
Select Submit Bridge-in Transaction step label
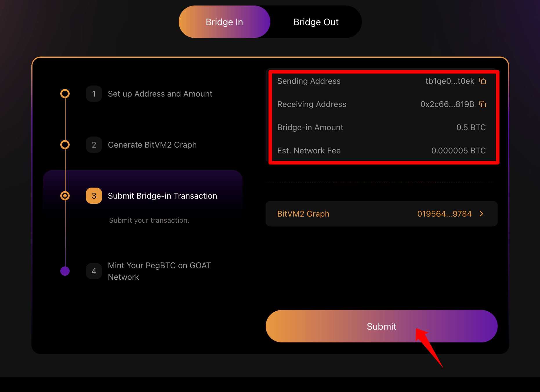coord(162,196)
